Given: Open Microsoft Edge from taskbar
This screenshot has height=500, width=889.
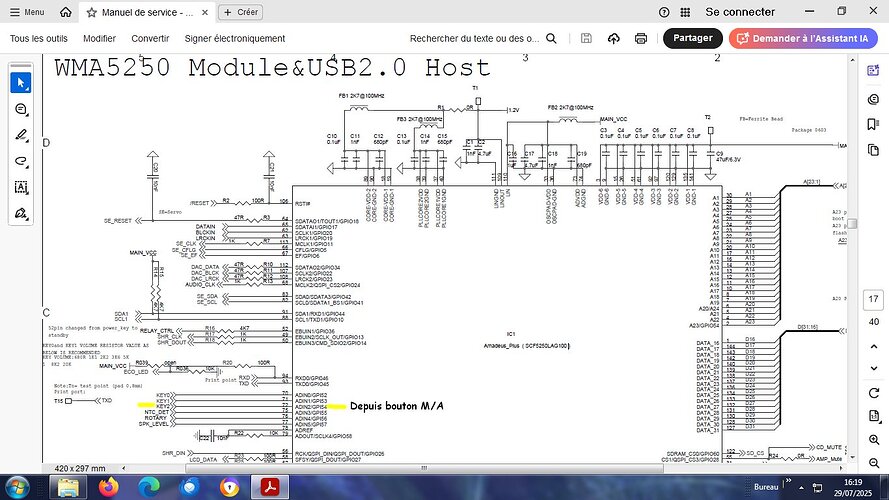Looking at the screenshot, I should (149, 487).
